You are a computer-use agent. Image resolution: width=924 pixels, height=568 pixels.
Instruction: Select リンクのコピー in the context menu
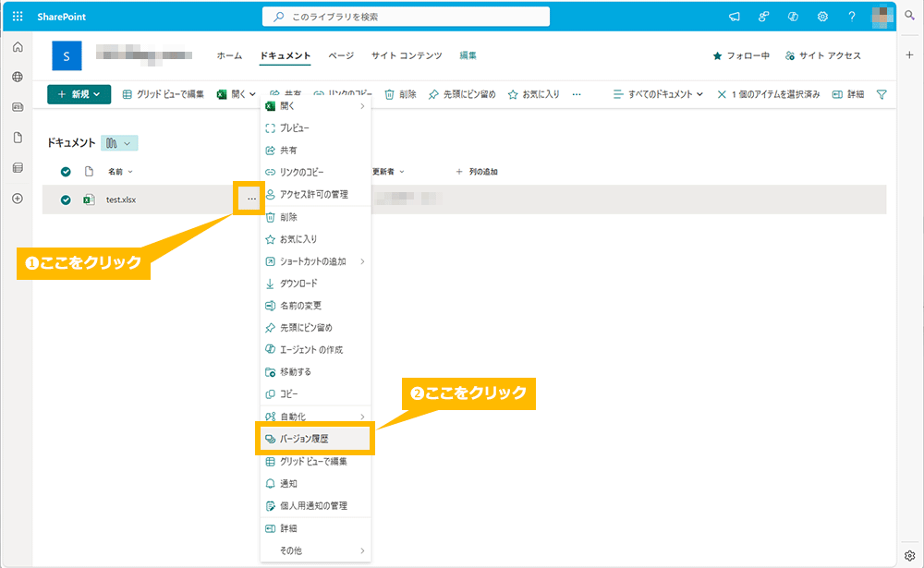315,172
